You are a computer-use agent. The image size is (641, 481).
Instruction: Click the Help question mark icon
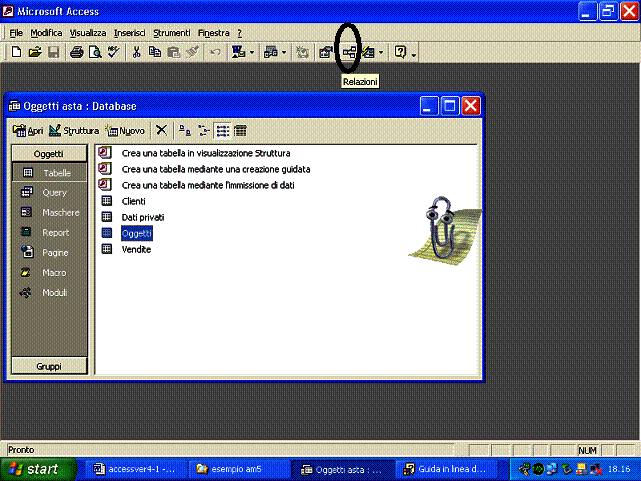pos(400,52)
